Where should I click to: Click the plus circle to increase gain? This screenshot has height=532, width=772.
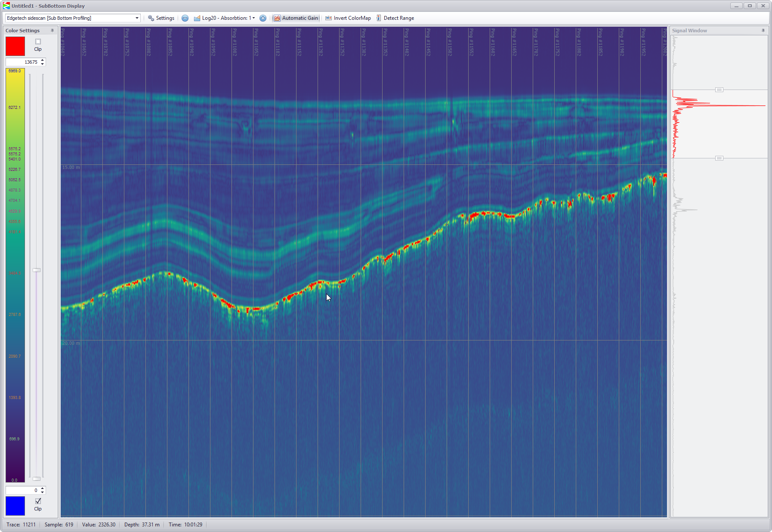click(263, 18)
